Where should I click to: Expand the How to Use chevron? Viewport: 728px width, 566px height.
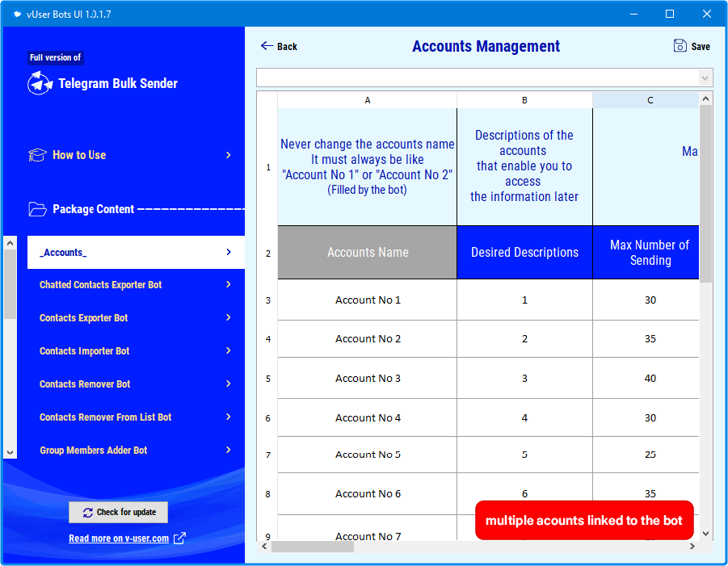click(228, 155)
